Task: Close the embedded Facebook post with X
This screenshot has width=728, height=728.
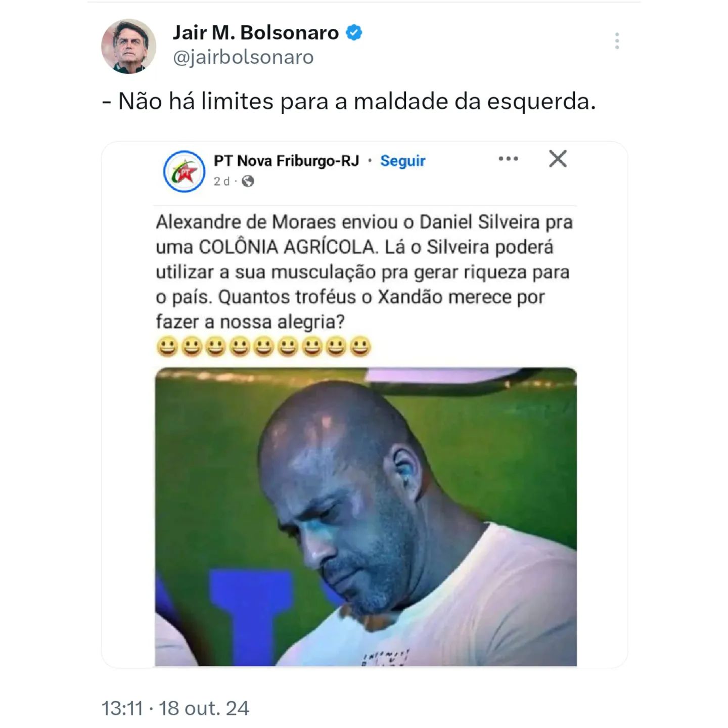Action: click(x=558, y=159)
